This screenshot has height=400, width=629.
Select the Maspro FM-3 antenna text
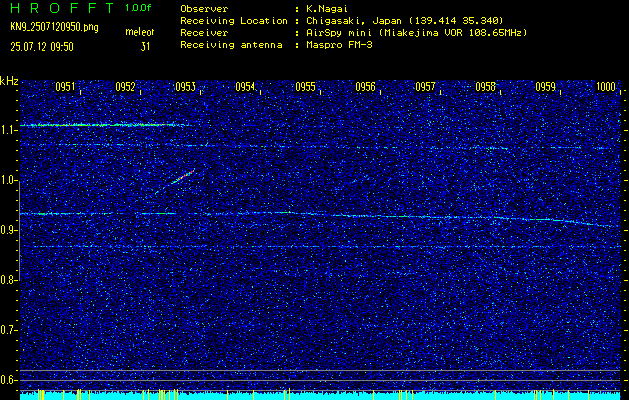339,45
